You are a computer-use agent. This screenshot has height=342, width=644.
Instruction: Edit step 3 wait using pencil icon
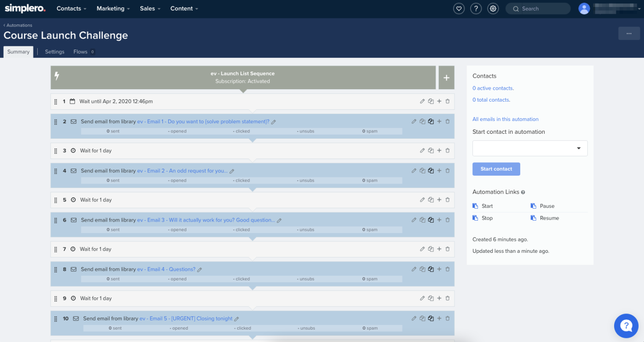pyautogui.click(x=422, y=151)
